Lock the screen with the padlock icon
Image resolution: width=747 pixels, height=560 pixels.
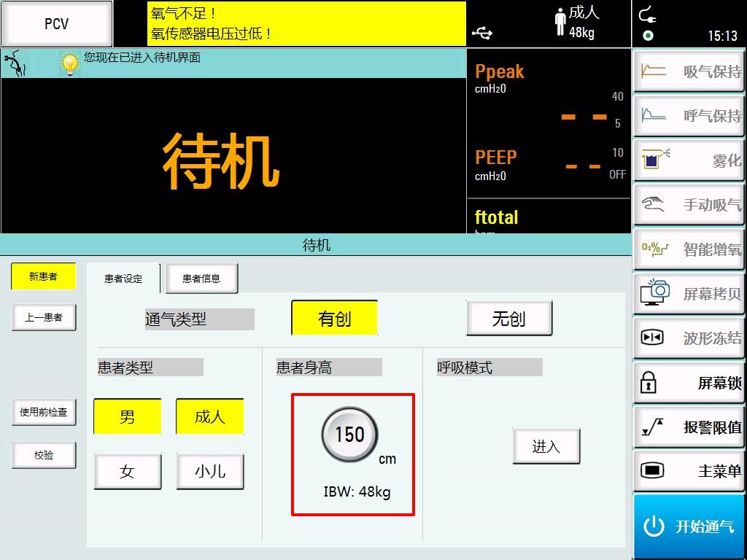[x=649, y=383]
